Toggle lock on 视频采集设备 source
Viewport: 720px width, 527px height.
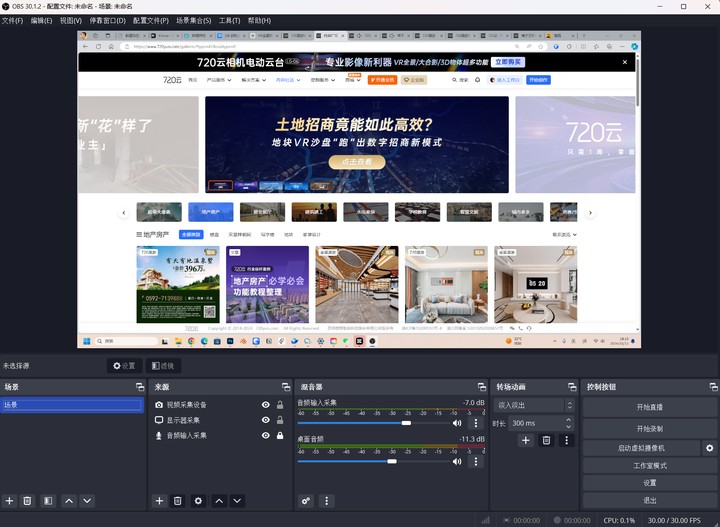[x=280, y=405]
